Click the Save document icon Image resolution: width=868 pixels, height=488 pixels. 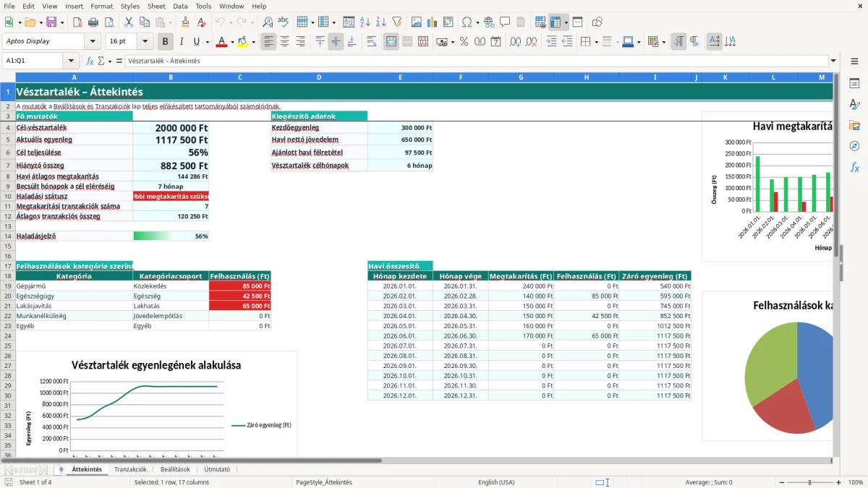point(51,22)
